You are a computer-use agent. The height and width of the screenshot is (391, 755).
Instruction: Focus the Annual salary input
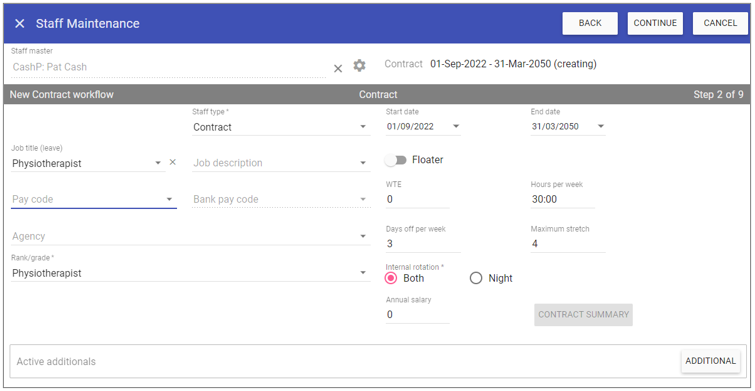point(417,314)
